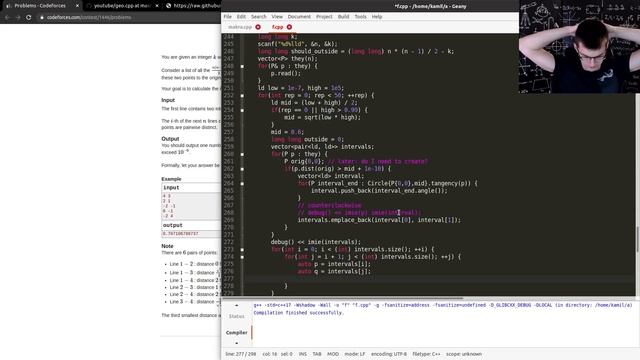Collapse the if-block fold at line 254

coord(242,110)
